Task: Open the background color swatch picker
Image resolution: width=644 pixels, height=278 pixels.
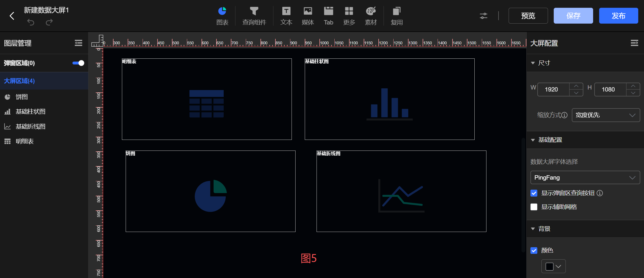Action: [x=553, y=266]
